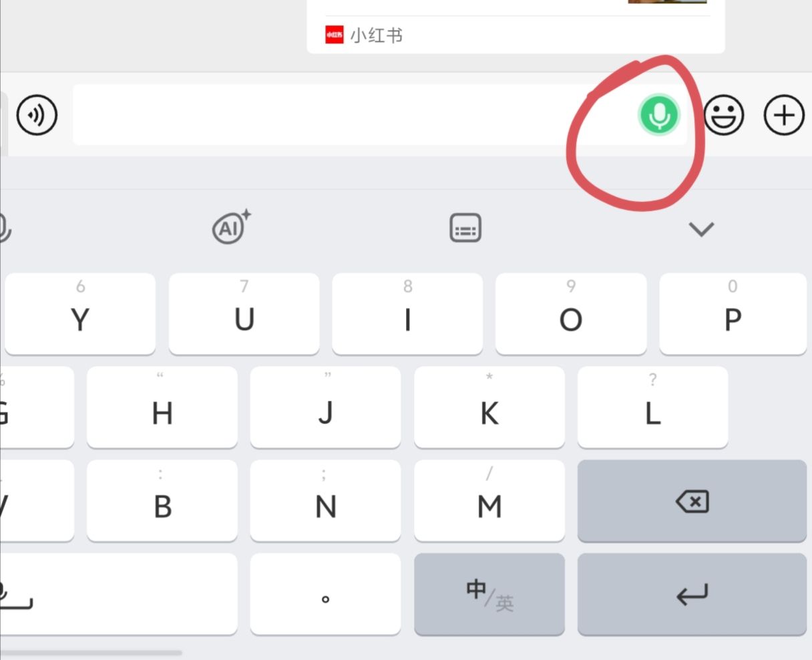Tap the Chinese period key
This screenshot has width=812, height=660.
click(325, 594)
